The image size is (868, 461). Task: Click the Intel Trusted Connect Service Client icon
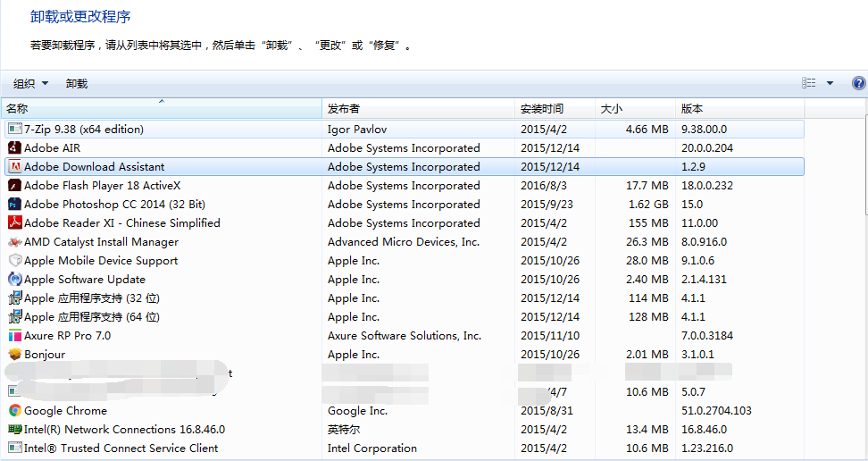tap(15, 448)
